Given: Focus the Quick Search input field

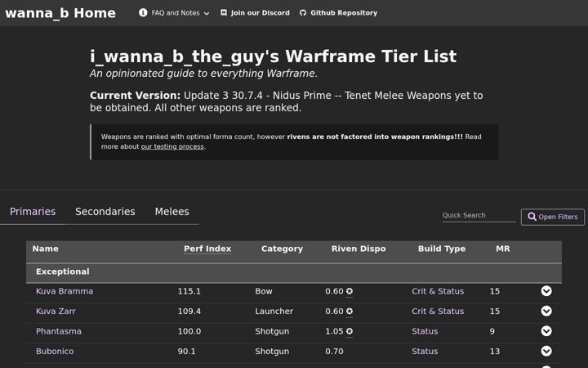Looking at the screenshot, I should click(479, 215).
